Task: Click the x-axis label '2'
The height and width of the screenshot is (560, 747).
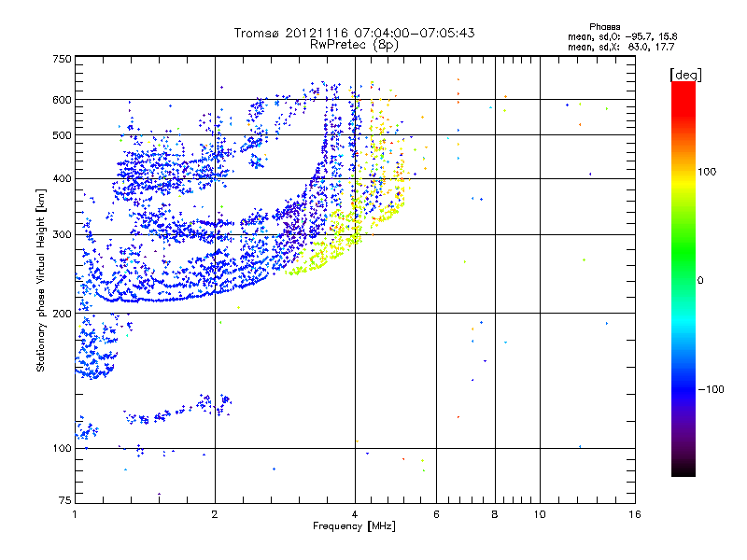Action: [x=215, y=514]
